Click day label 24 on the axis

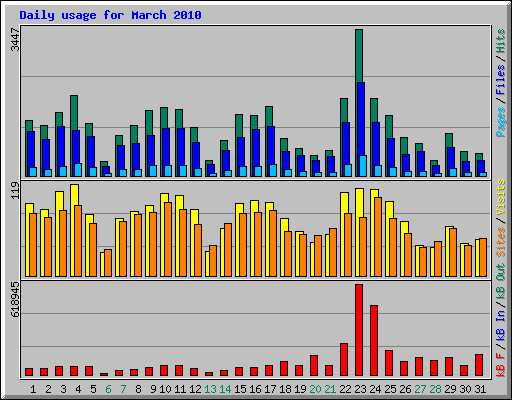[x=375, y=389]
